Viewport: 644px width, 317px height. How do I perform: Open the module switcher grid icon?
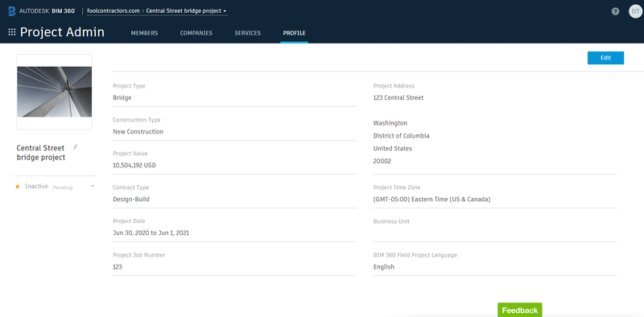point(12,32)
